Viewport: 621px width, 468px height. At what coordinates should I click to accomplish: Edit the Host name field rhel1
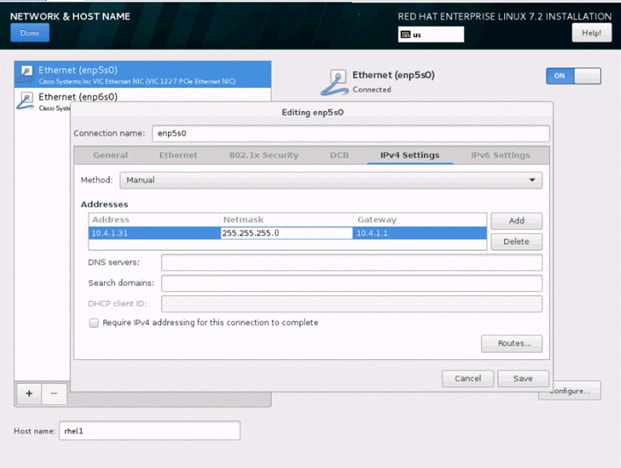click(150, 431)
